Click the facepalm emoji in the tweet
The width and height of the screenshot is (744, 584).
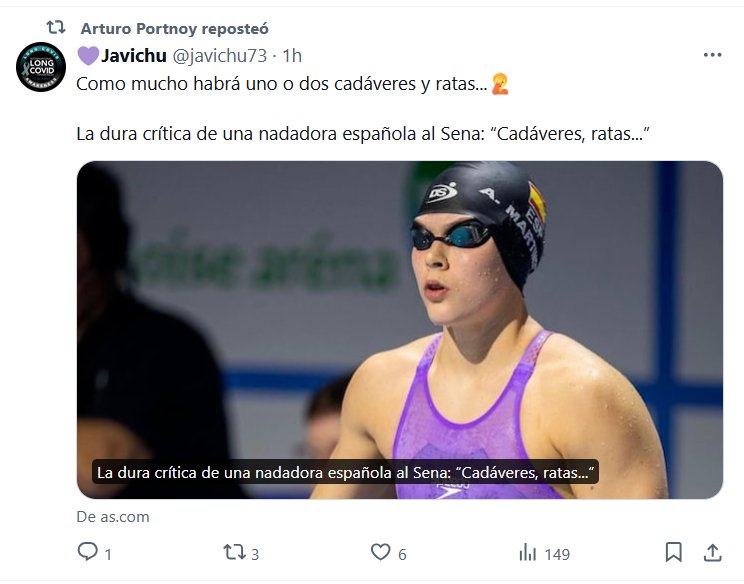coord(500,84)
